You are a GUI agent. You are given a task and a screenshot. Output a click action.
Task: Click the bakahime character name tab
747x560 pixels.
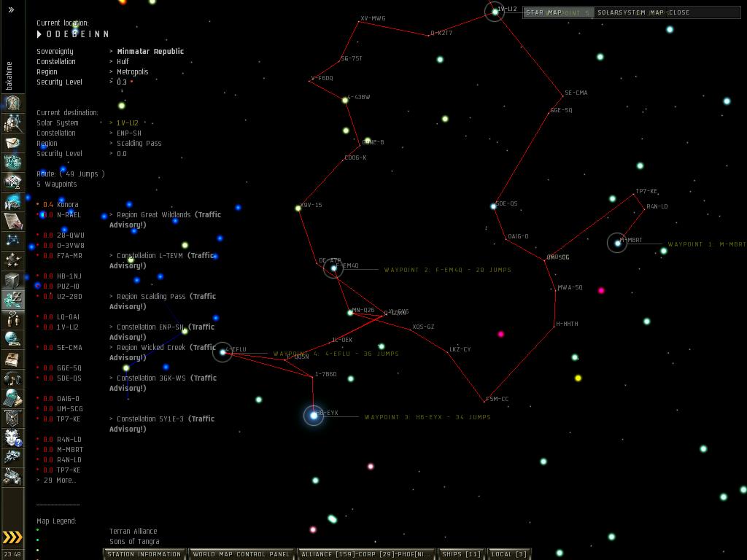(x=9, y=76)
